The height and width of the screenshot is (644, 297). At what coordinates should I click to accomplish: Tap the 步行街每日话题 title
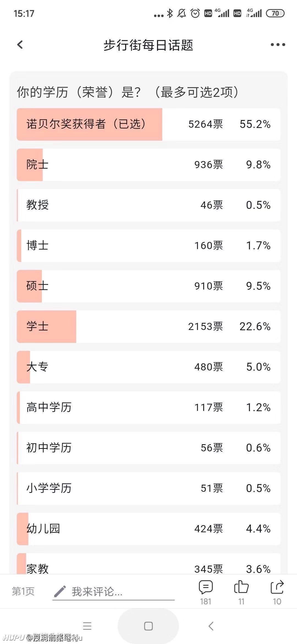coord(148,45)
